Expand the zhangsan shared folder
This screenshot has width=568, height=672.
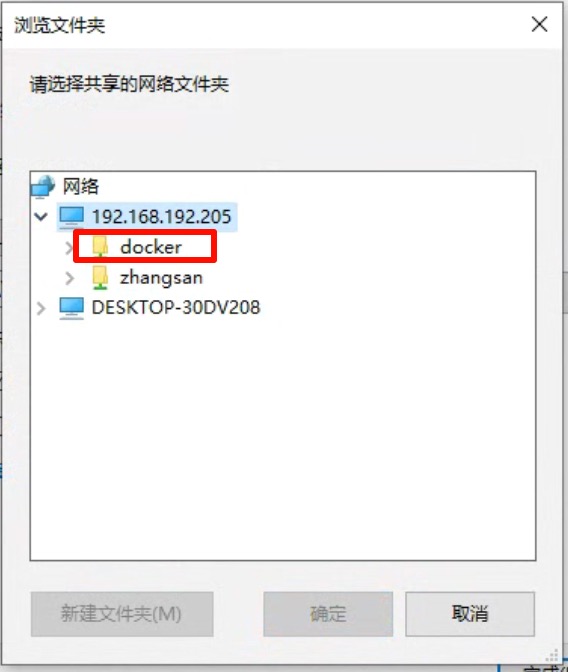69,278
